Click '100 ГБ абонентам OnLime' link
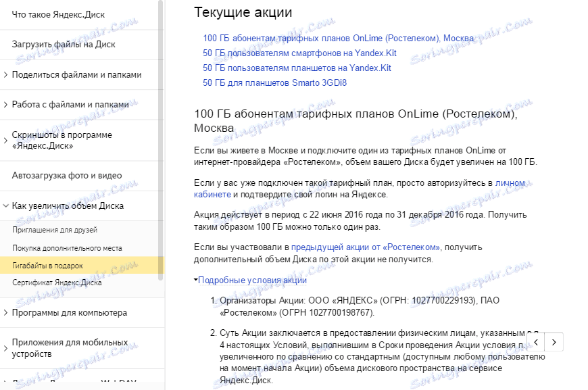The width and height of the screenshot is (588, 390). [338, 39]
